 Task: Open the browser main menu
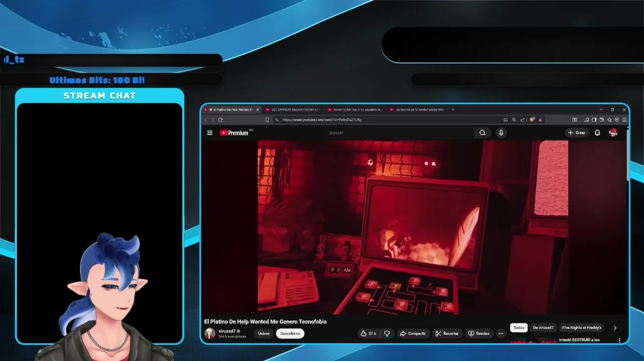pos(624,120)
